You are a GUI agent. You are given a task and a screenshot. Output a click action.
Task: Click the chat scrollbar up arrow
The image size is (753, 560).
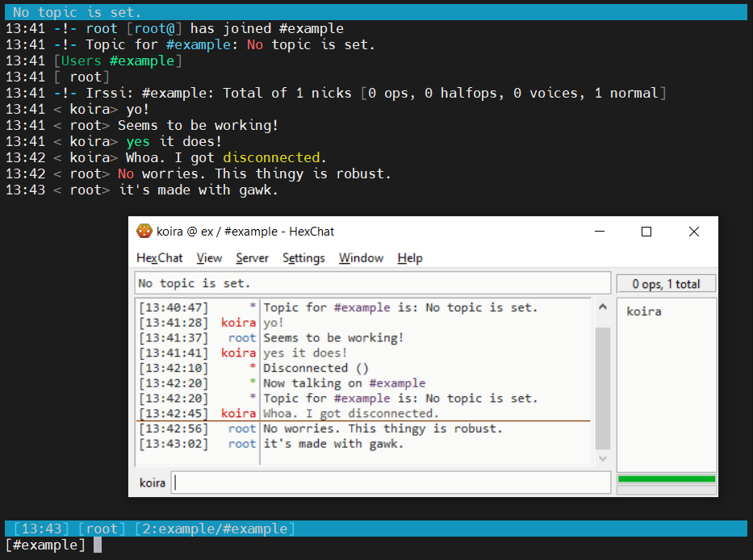(x=602, y=307)
